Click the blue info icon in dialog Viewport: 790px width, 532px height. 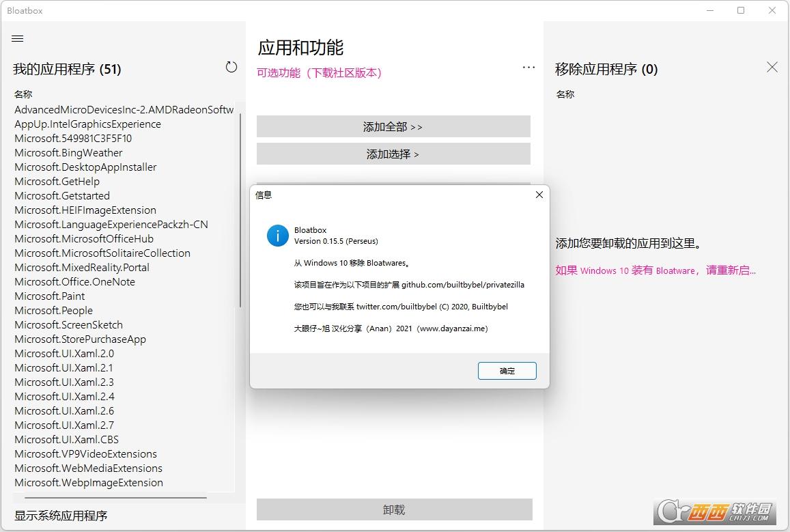pyautogui.click(x=278, y=236)
